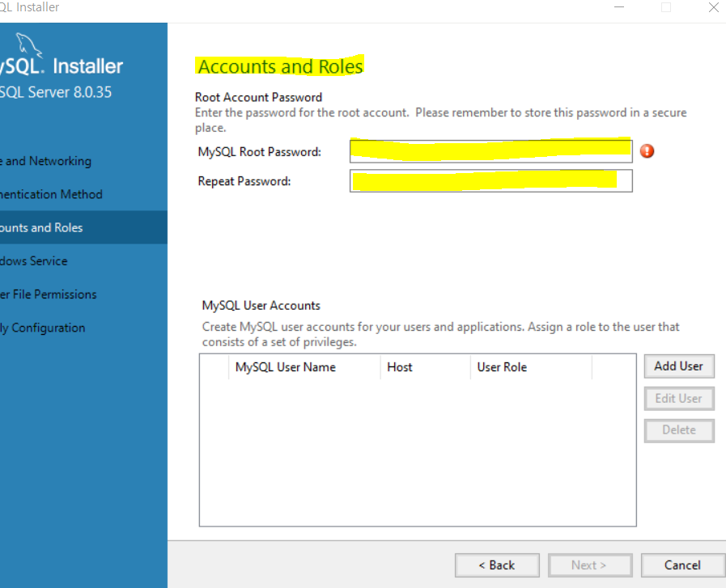The width and height of the screenshot is (726, 588).
Task: Click the MySQL dolphin logo
Action: click(28, 46)
